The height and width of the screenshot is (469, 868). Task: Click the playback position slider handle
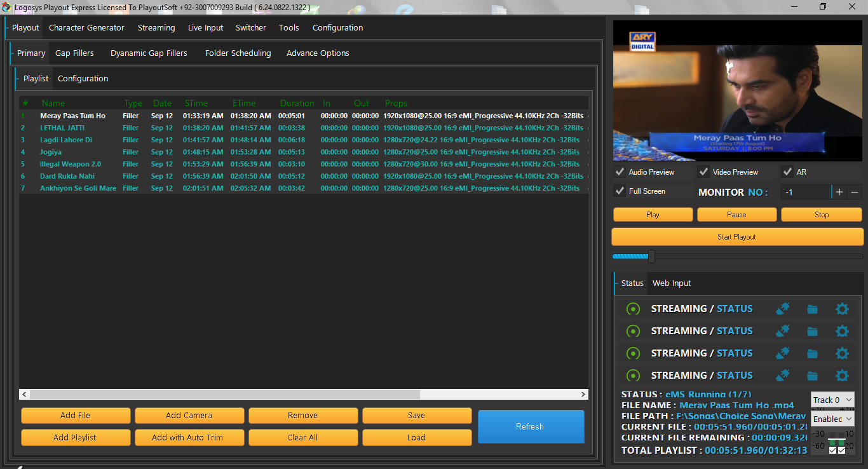pos(651,257)
